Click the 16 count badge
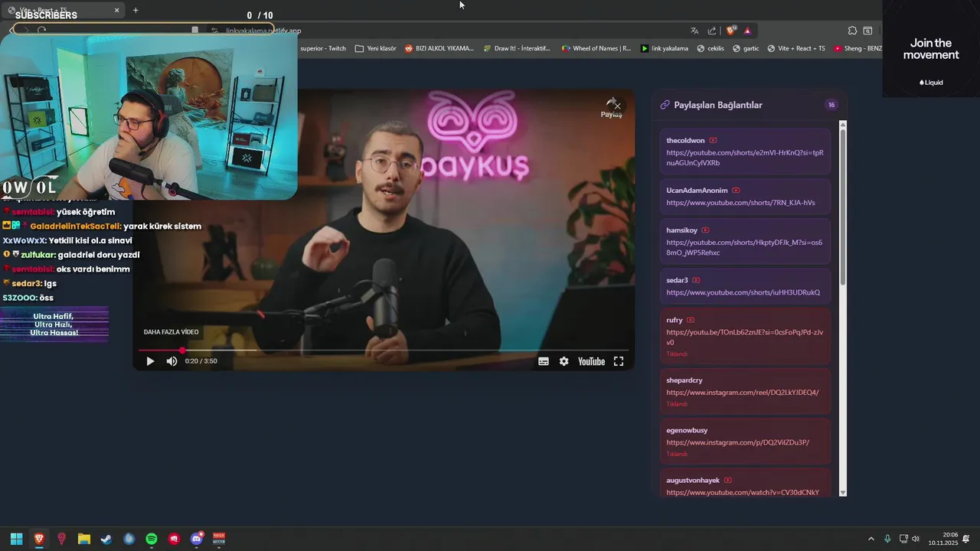Screen dimensions: 980x551 point(831,105)
